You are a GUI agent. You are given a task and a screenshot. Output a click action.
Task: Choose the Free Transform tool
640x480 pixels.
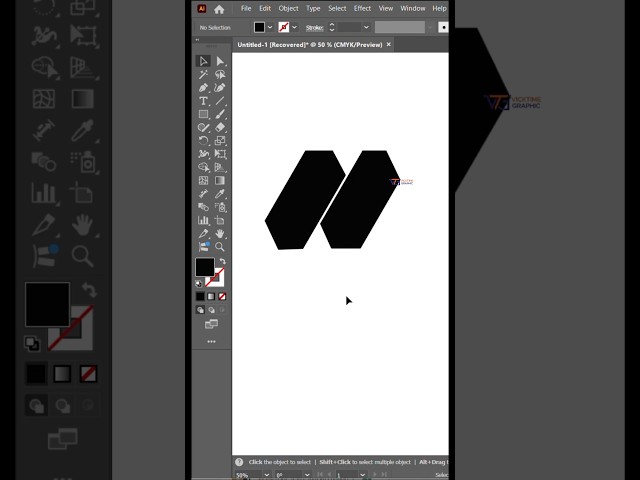pyautogui.click(x=220, y=154)
